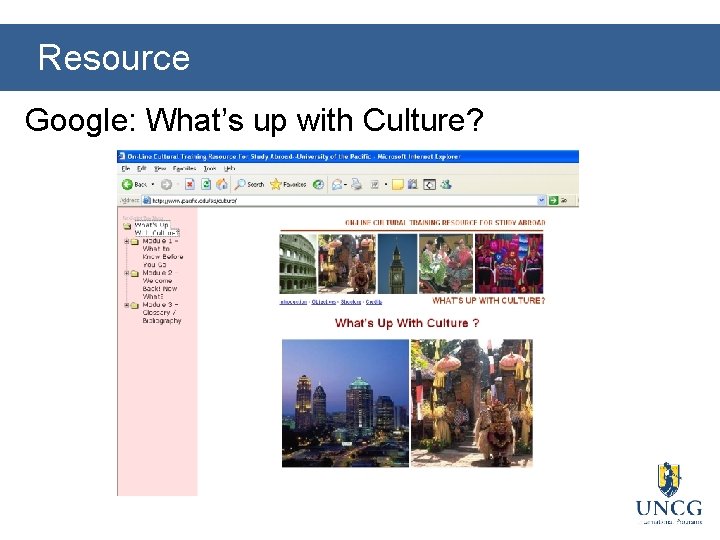The width and height of the screenshot is (720, 540).
Task: Click the colorful costumes banner photo
Action: pyautogui.click(x=509, y=264)
